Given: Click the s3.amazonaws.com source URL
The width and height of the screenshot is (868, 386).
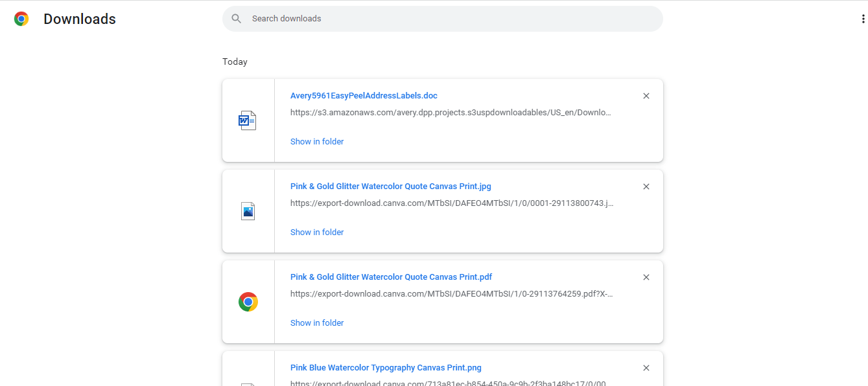Looking at the screenshot, I should (x=451, y=113).
